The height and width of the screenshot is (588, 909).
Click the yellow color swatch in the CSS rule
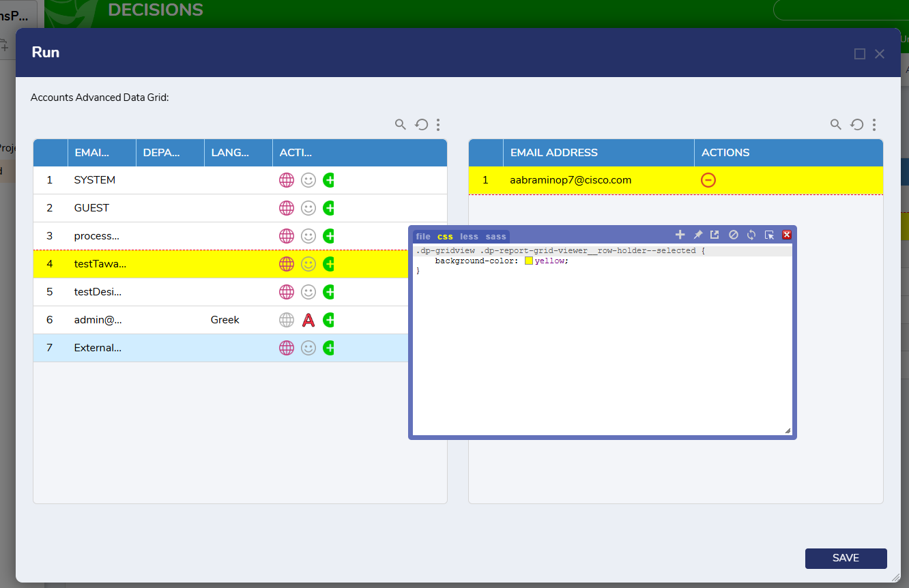[528, 261]
